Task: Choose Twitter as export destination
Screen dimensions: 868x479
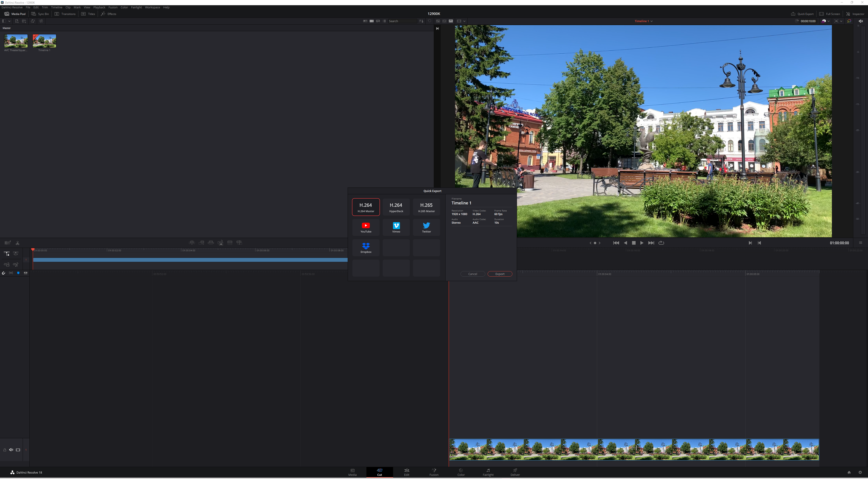Action: pyautogui.click(x=426, y=228)
